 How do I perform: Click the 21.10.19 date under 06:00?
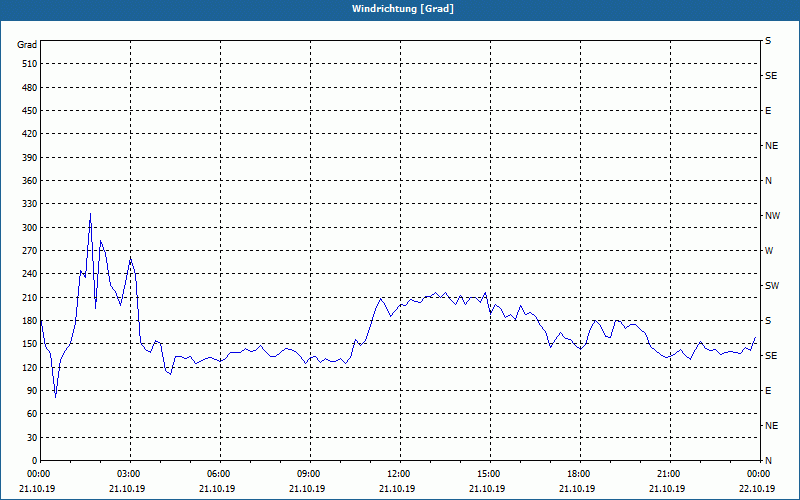click(x=217, y=488)
